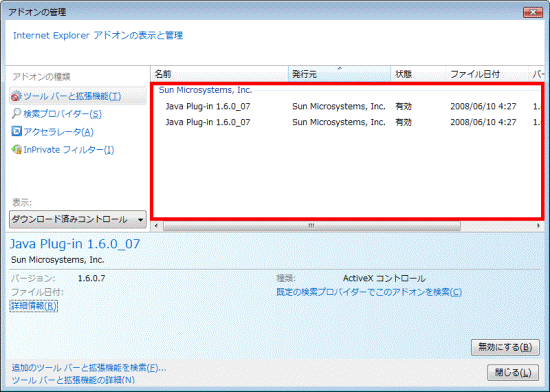This screenshot has width=550, height=392.
Task: Click 既定の検索プロバイダーでこのアドオンを検索(C) link
Action: (369, 292)
